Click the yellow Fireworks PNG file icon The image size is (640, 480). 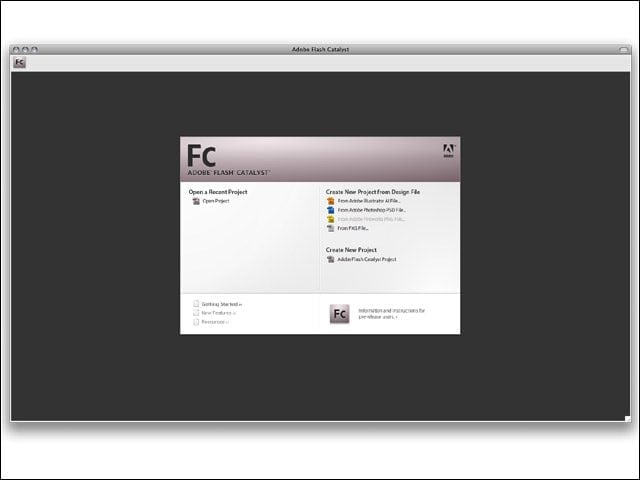pos(331,219)
